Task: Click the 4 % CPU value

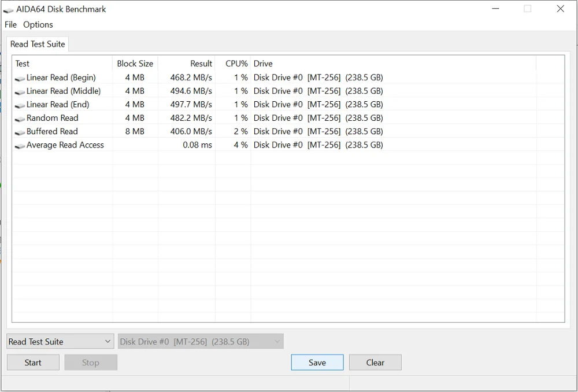Action: click(x=240, y=145)
